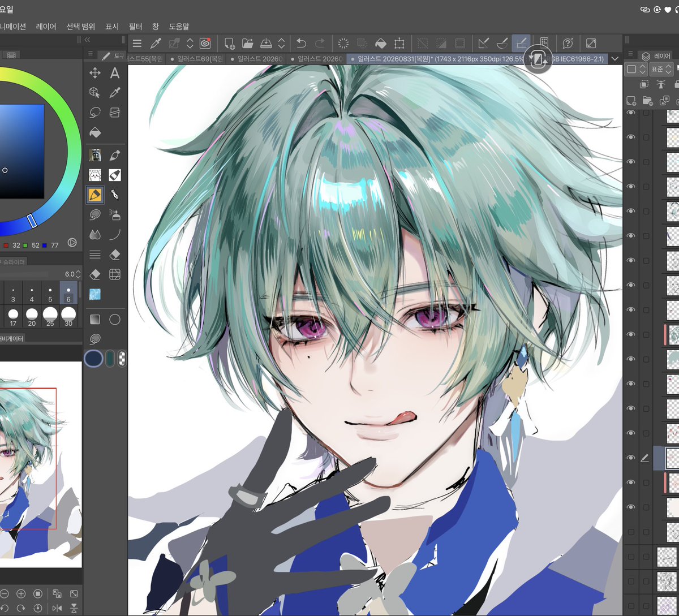This screenshot has height=616, width=679.
Task: Select the raccoon custom brush tool
Action: coord(95,155)
